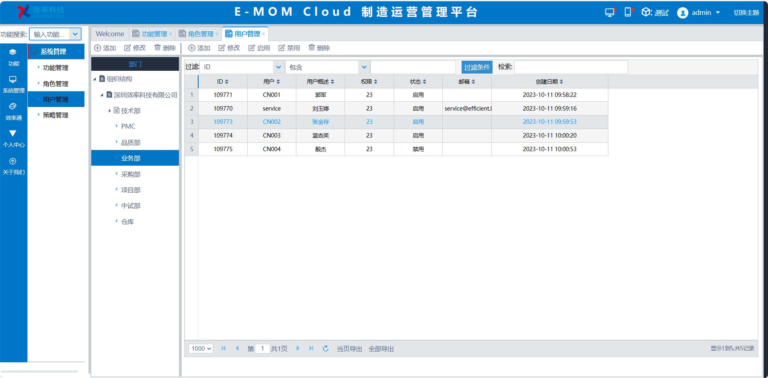Expand the 技术部 tree node
The height and width of the screenshot is (378, 768).
pos(110,111)
